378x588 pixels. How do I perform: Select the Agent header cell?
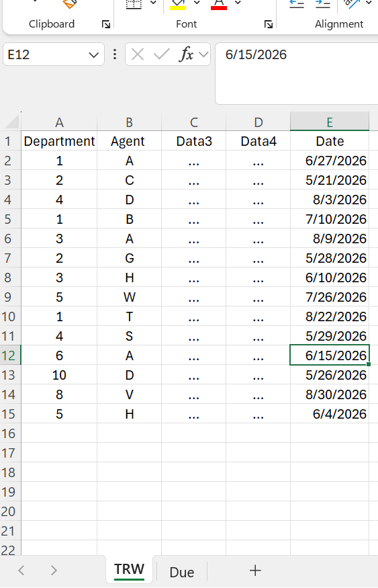(130, 141)
